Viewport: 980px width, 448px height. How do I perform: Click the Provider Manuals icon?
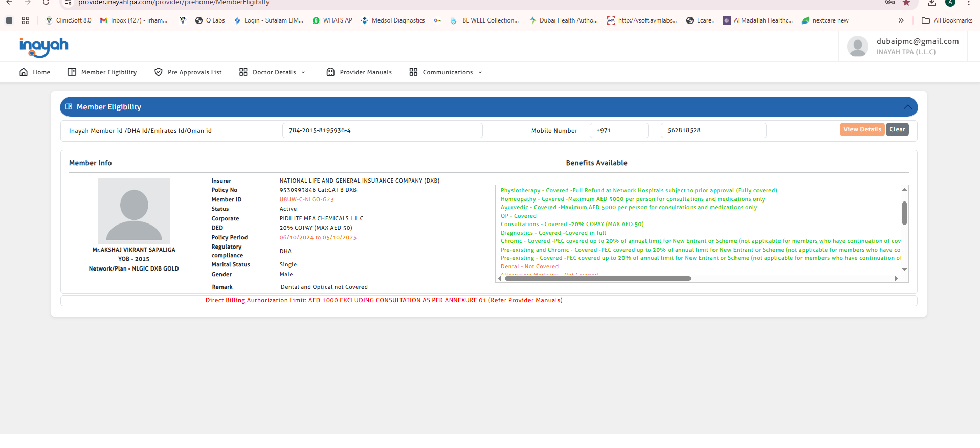[x=330, y=72]
